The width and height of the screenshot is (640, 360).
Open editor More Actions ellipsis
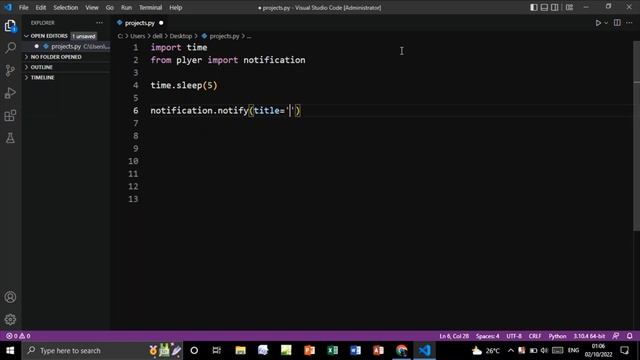(629, 23)
